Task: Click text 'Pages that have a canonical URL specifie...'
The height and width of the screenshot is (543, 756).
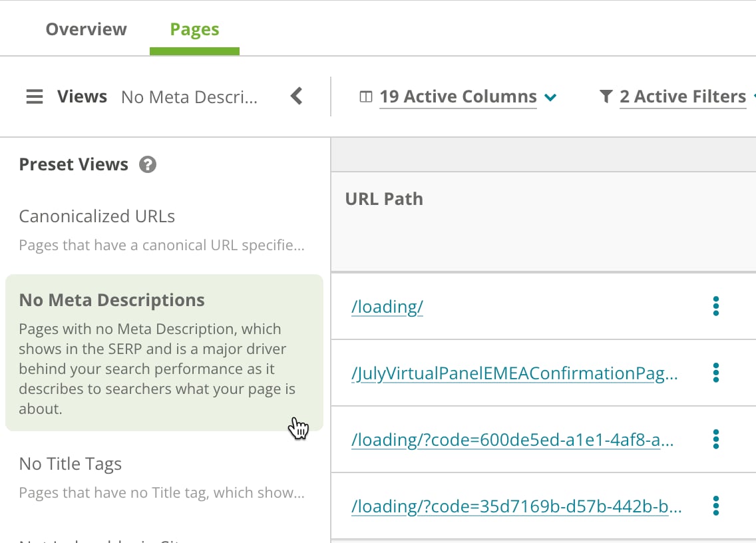Action: (162, 245)
